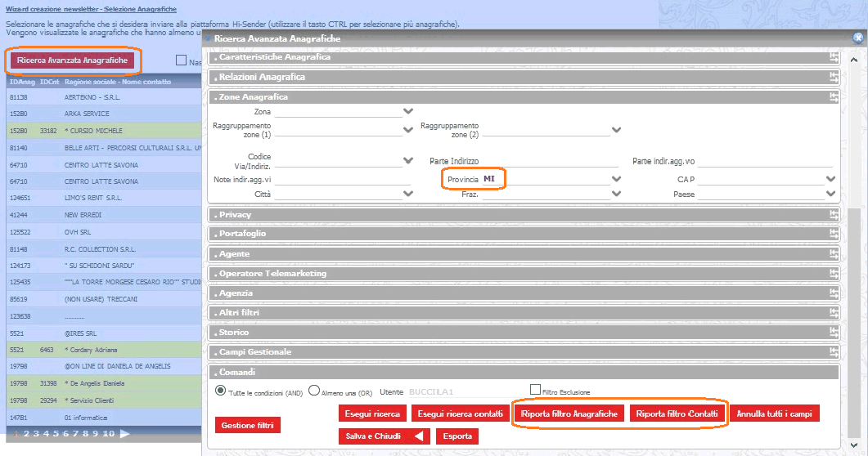
Task: Open Gestione filtri
Action: (x=247, y=425)
